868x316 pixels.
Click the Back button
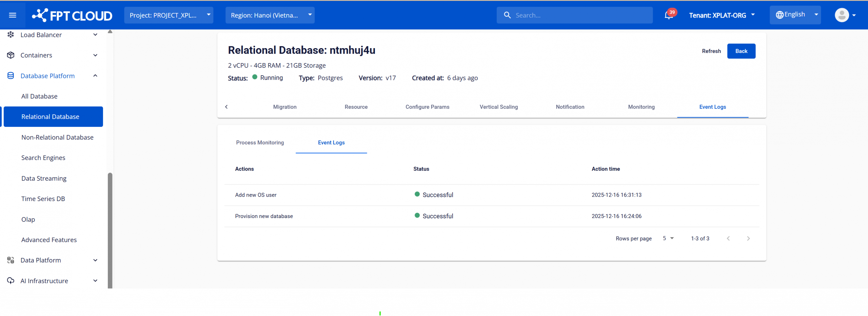pyautogui.click(x=741, y=51)
